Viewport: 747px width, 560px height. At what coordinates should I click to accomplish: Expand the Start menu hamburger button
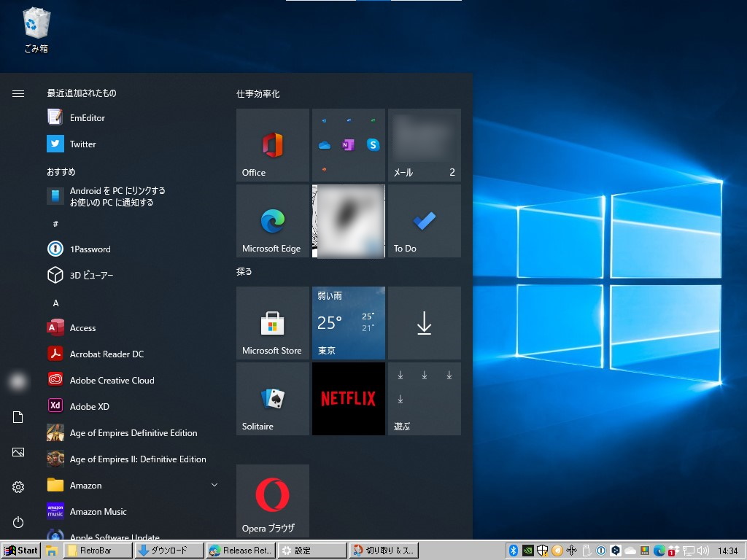[x=18, y=93]
